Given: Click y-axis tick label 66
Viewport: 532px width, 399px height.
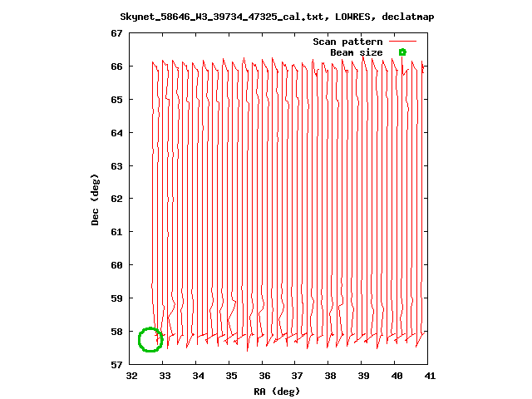Looking at the screenshot, I should 116,66.
